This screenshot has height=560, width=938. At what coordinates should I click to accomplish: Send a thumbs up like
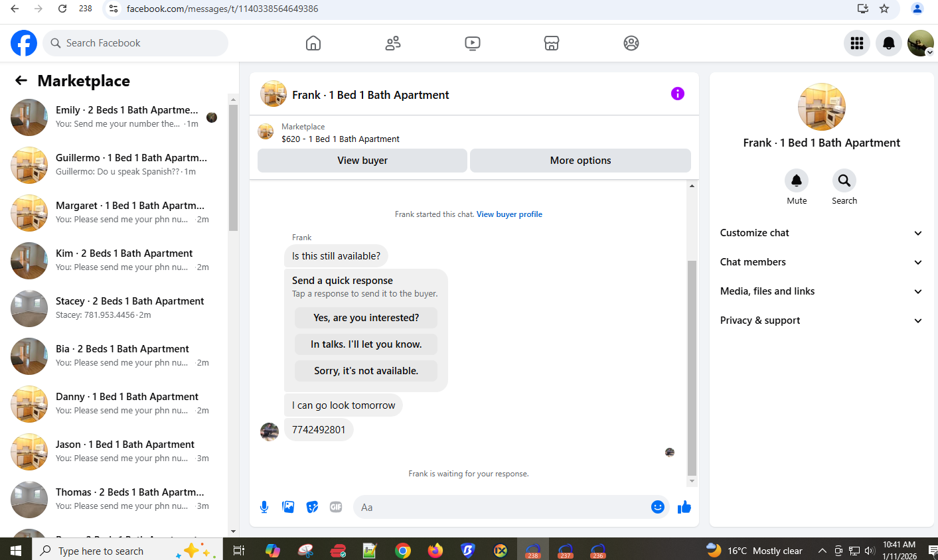(x=684, y=507)
